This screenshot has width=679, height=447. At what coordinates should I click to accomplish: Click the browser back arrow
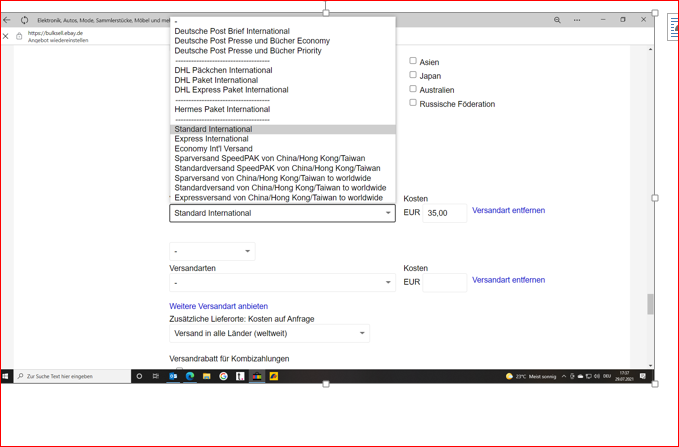pyautogui.click(x=7, y=20)
